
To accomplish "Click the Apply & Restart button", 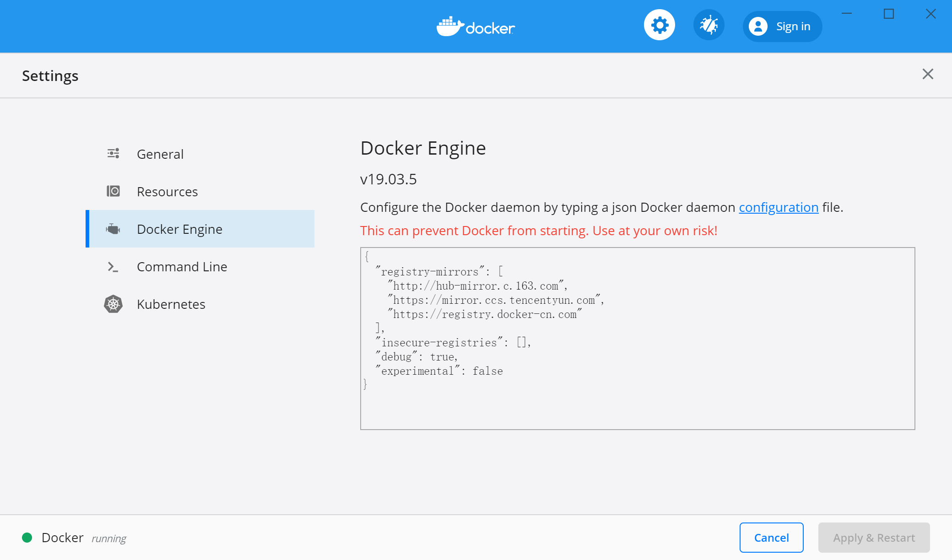I will pos(874,538).
